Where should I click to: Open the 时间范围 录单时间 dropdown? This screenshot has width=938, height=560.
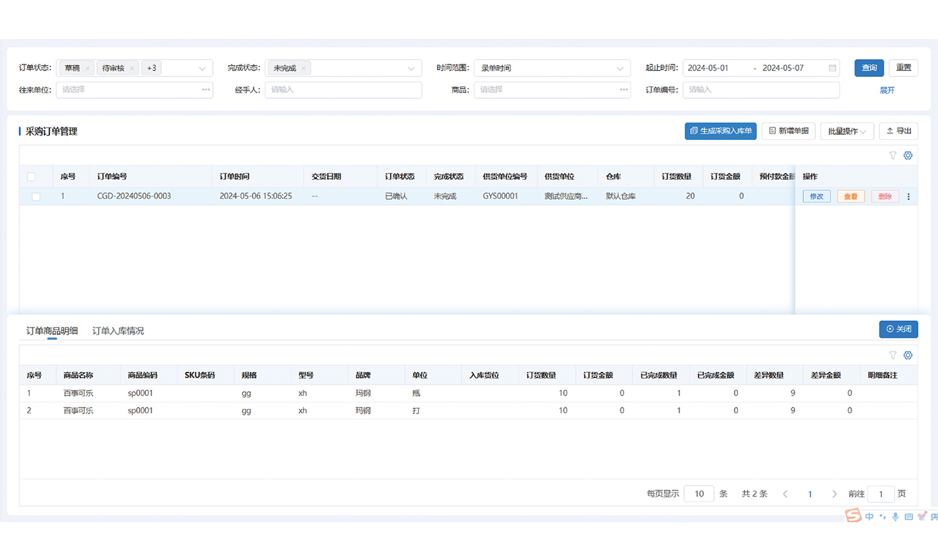[x=552, y=68]
